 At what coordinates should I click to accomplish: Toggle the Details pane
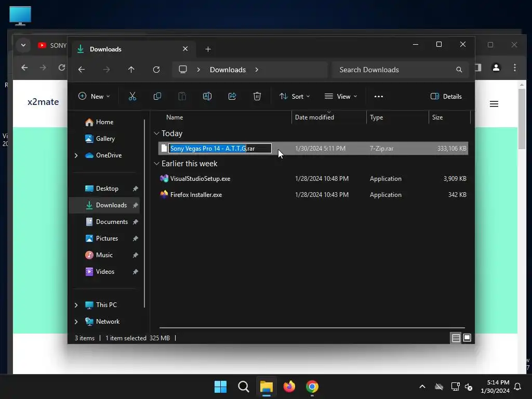pyautogui.click(x=446, y=96)
